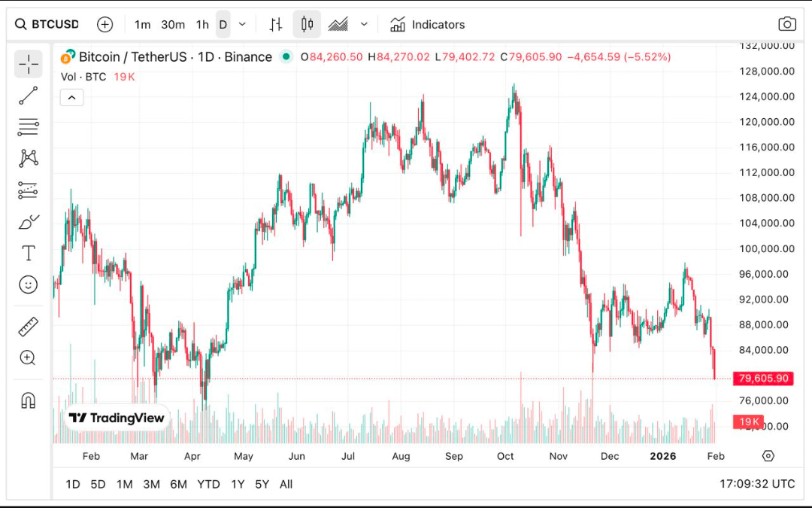812x508 pixels.
Task: Click the green market status dot
Action: 286,56
